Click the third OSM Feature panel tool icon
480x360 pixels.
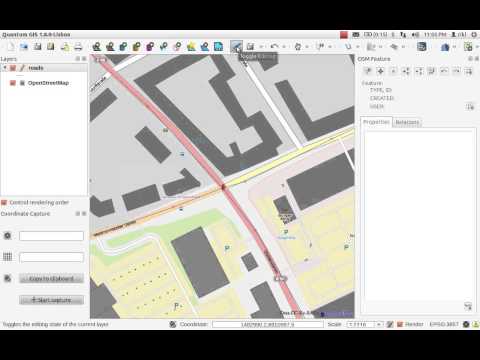click(x=393, y=71)
